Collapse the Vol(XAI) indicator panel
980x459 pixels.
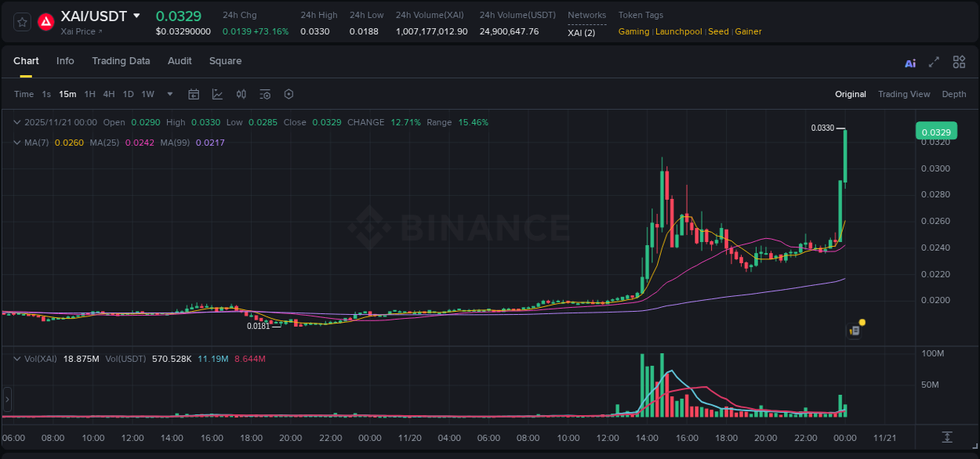16,359
